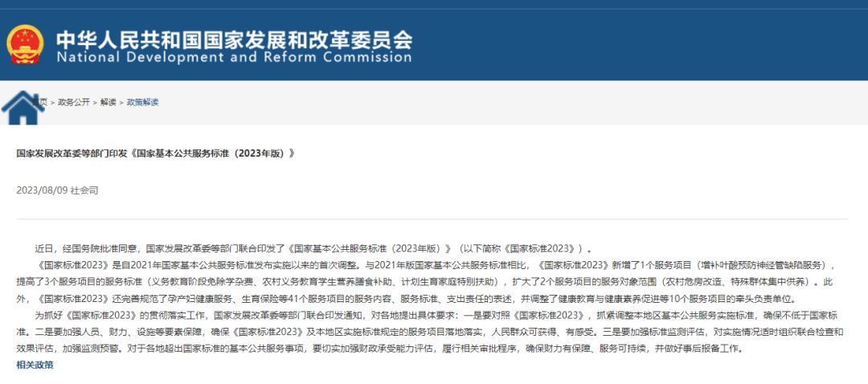This screenshot has width=868, height=384.
Task: Click the source label 社会司
Action: click(x=84, y=190)
